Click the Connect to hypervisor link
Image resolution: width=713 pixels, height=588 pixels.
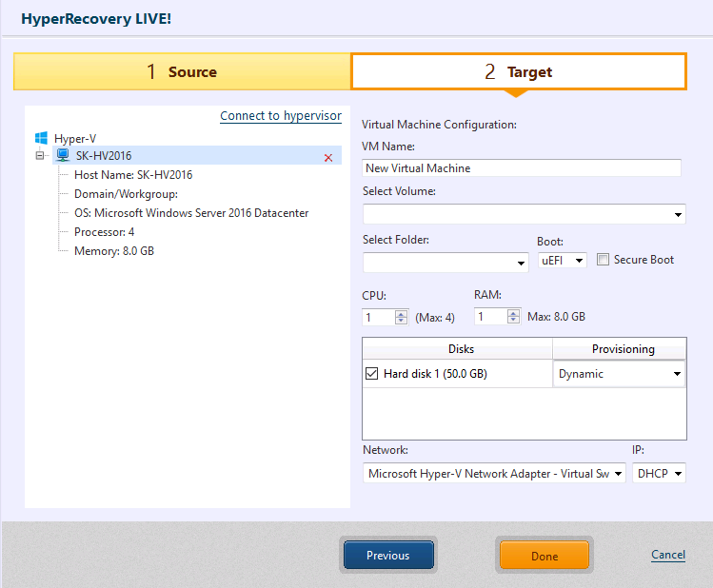coord(281,116)
